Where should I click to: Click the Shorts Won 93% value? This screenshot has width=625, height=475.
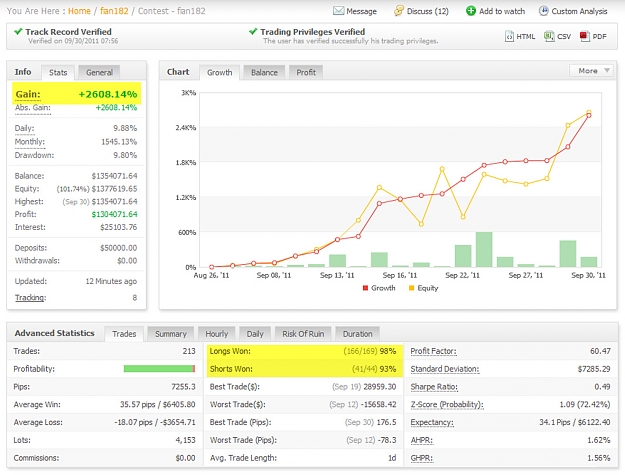(388, 369)
